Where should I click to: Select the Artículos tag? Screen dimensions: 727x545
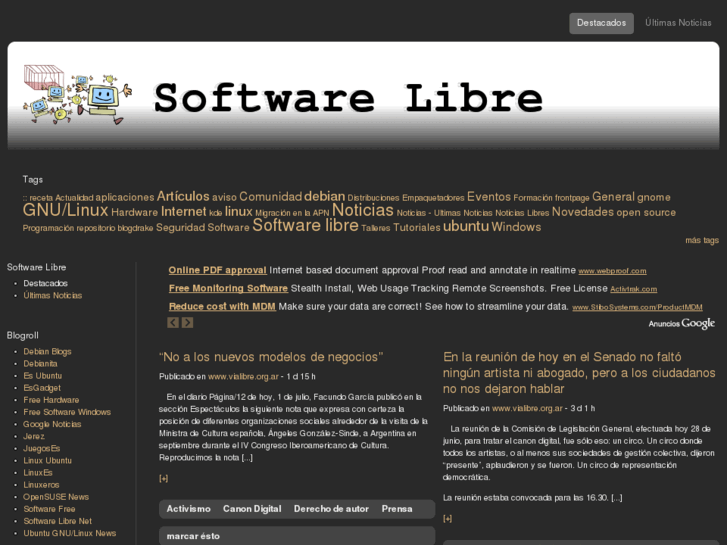pos(183,196)
